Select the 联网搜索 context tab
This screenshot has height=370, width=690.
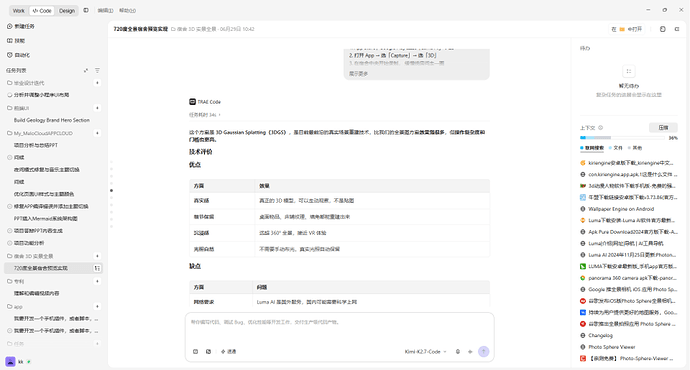[592, 148]
